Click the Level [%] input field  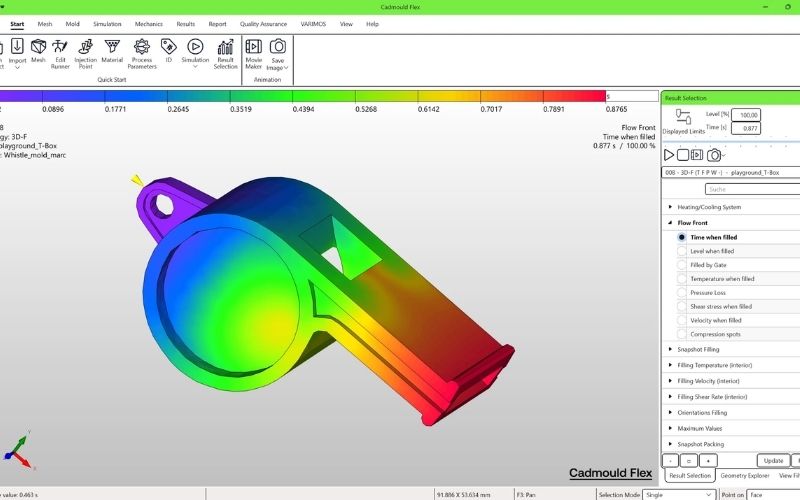tap(746, 115)
